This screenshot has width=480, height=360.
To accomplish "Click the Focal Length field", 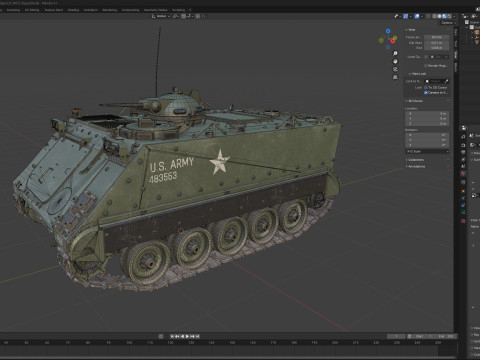I will tap(436, 37).
